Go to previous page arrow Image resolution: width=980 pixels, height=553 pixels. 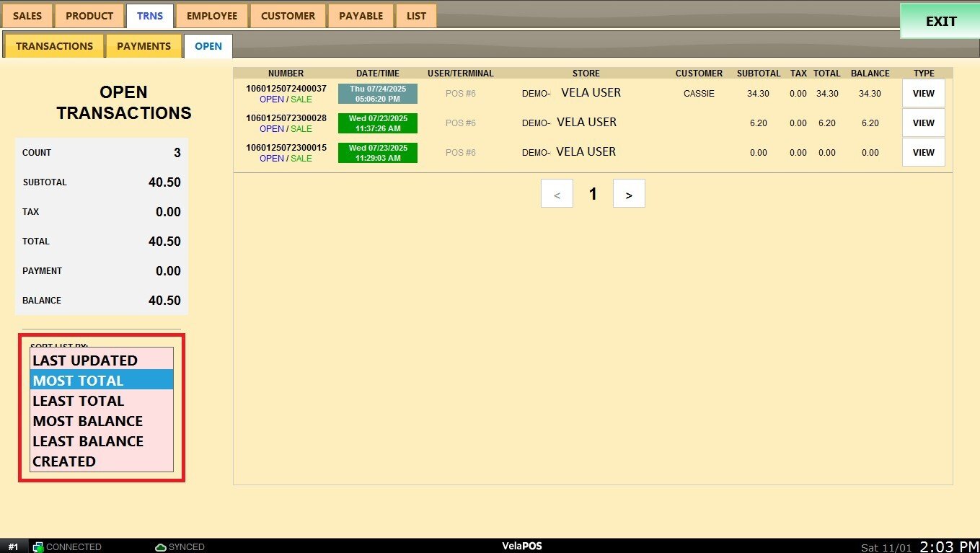point(557,194)
